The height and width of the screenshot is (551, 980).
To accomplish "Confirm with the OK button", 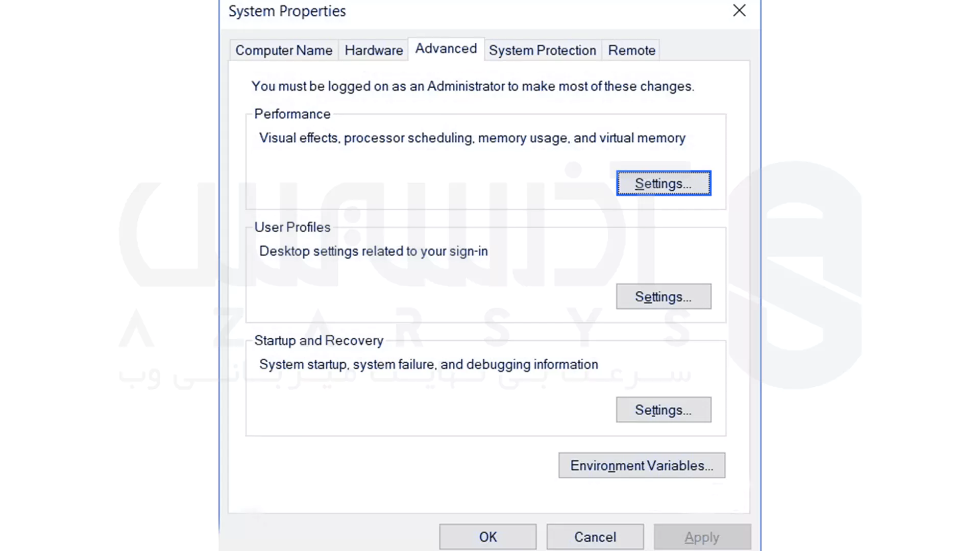I will pyautogui.click(x=487, y=537).
